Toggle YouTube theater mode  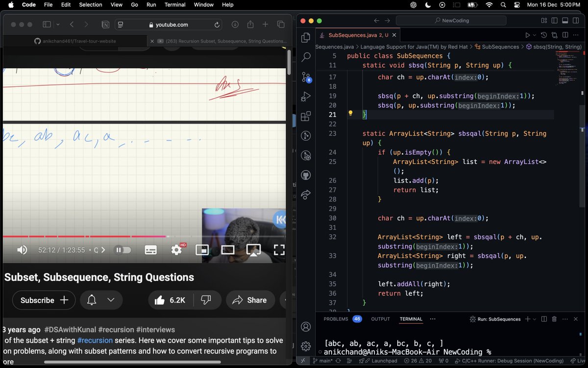228,250
